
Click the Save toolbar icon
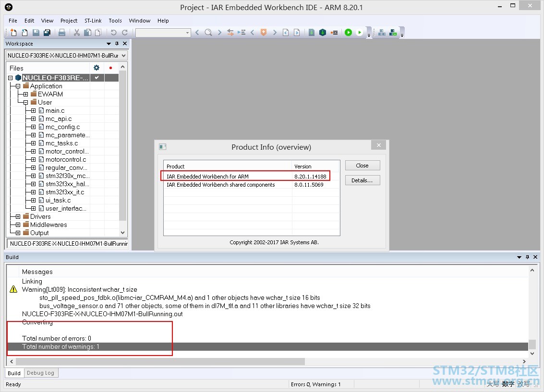tap(36, 33)
